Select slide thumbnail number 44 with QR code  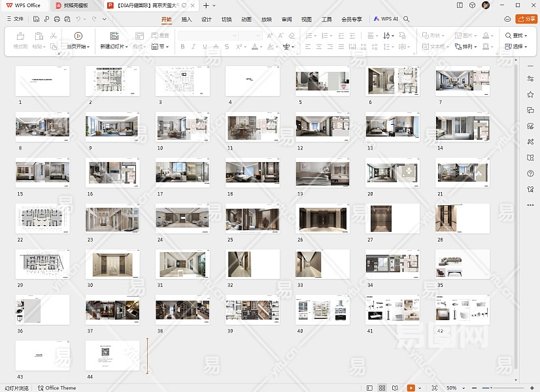112,355
